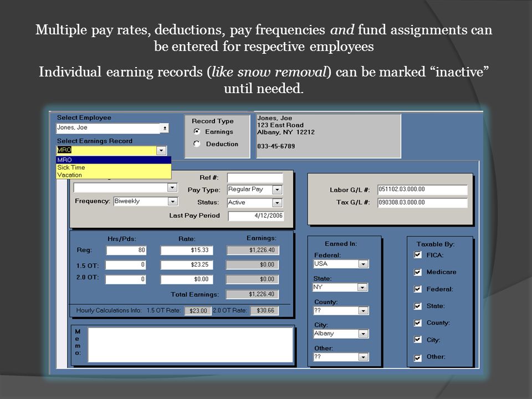This screenshot has height=399, width=532.
Task: Toggle the FICA taxable checkbox
Action: click(418, 255)
